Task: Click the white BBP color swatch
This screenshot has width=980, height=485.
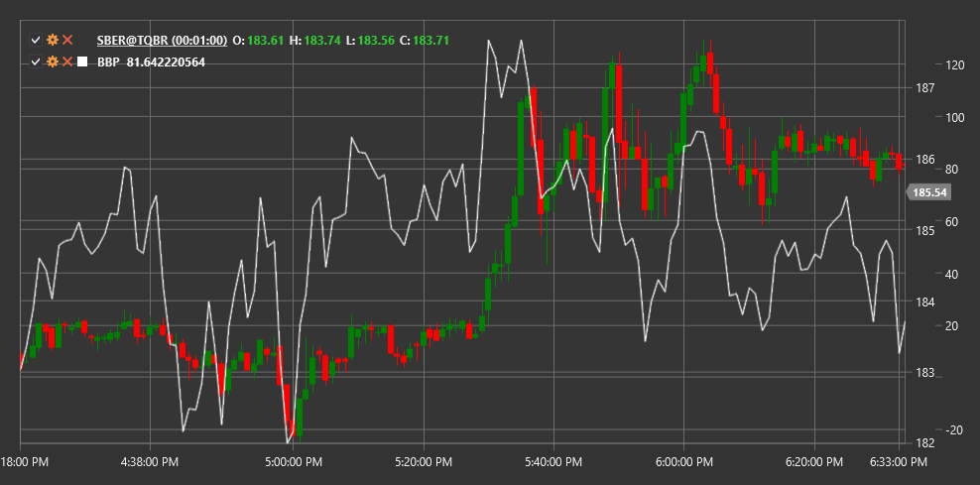Action: click(x=82, y=61)
